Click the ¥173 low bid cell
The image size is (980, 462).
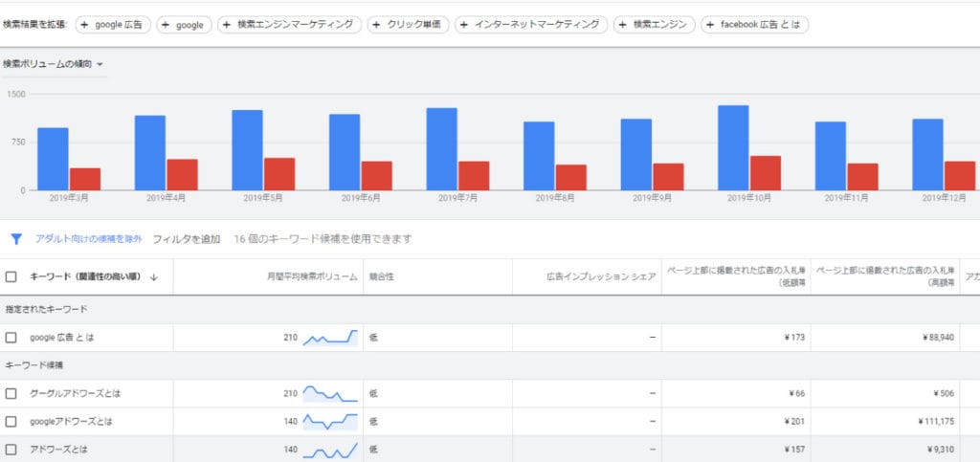[x=794, y=338]
